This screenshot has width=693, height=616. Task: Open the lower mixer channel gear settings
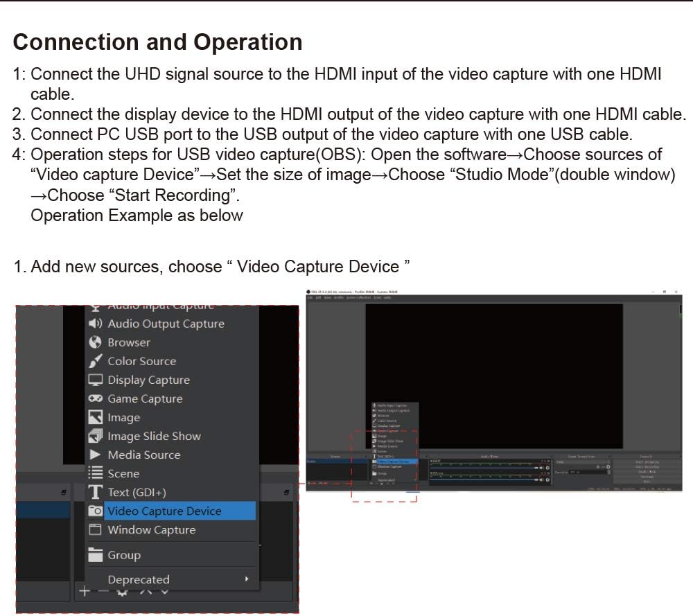pos(547,480)
